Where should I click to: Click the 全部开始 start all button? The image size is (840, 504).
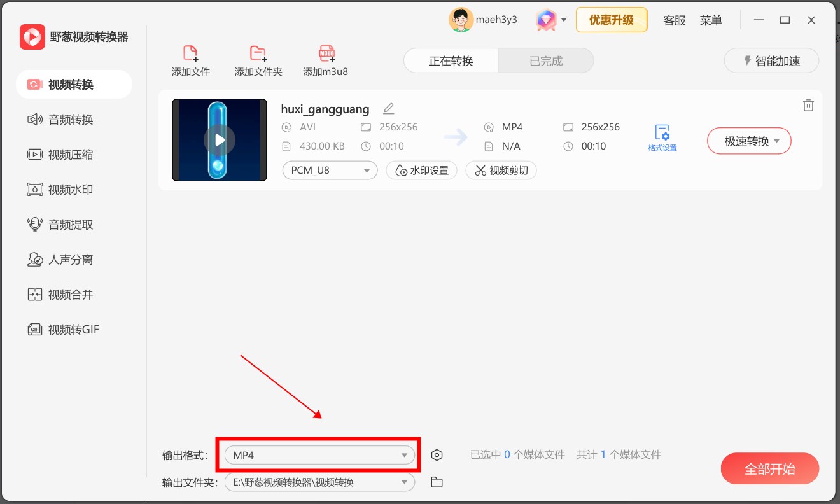coord(770,469)
